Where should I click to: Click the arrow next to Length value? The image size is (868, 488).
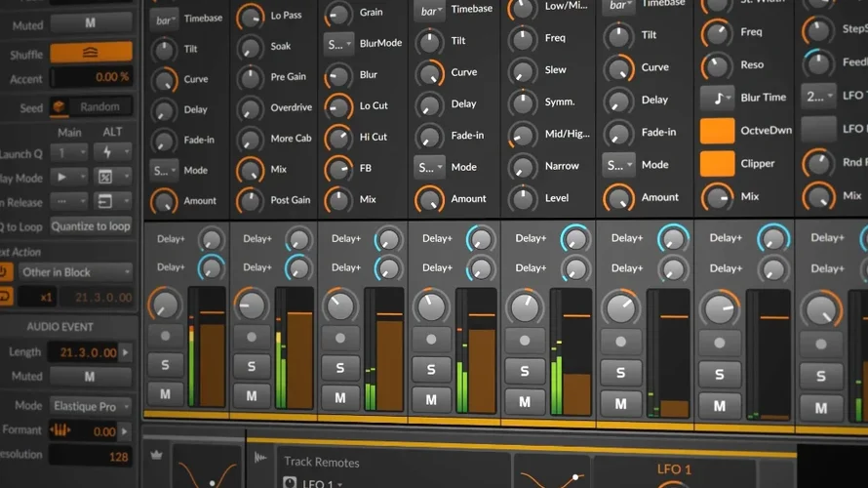click(x=126, y=352)
